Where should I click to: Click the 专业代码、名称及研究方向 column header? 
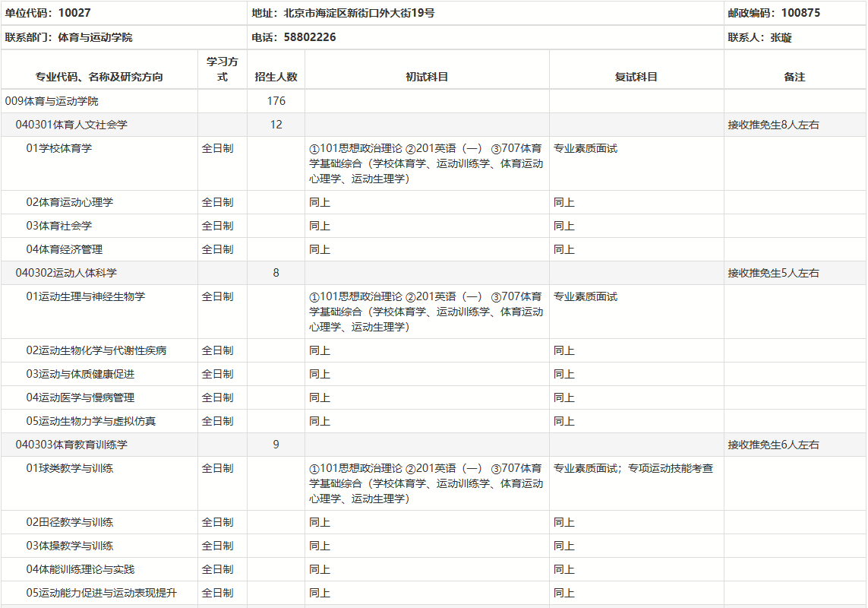point(99,77)
